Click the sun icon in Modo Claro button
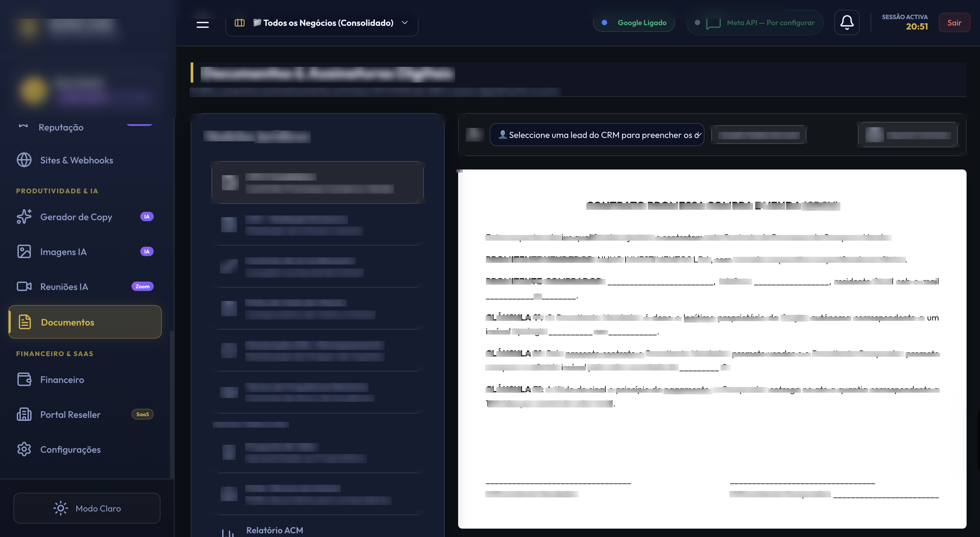Image resolution: width=980 pixels, height=537 pixels. click(x=60, y=508)
